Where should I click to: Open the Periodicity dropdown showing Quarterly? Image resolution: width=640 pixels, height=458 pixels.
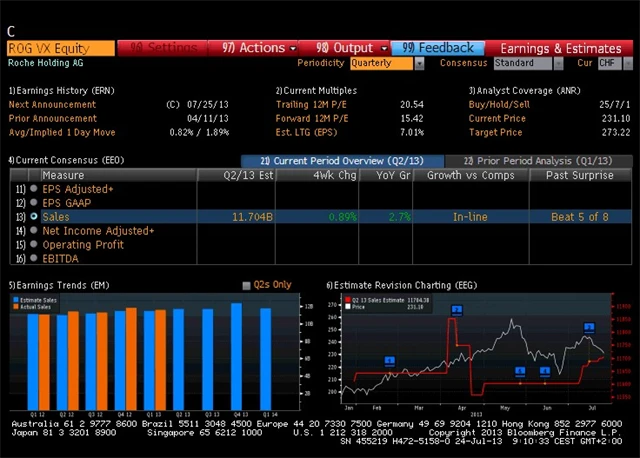pyautogui.click(x=387, y=63)
